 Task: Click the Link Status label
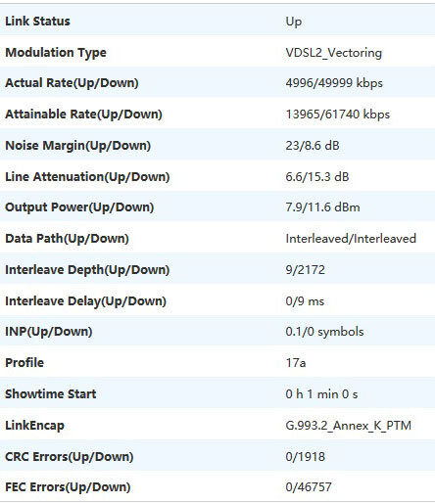click(37, 22)
